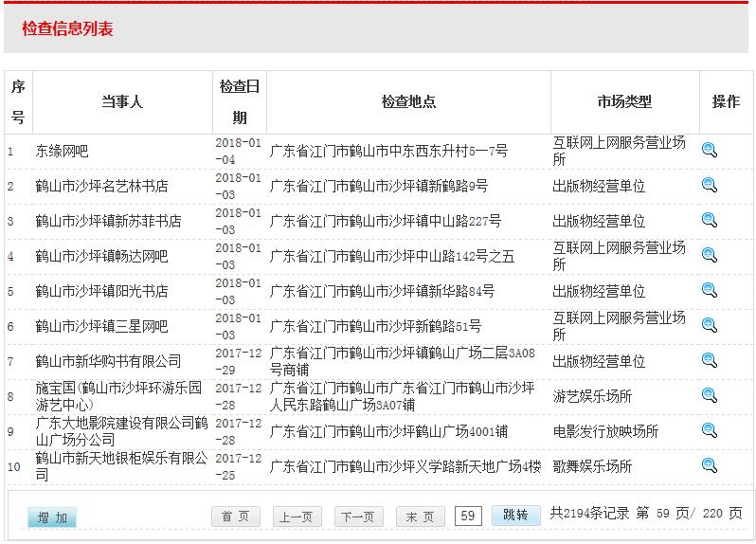Click the 跳转 jump button

pos(515,515)
